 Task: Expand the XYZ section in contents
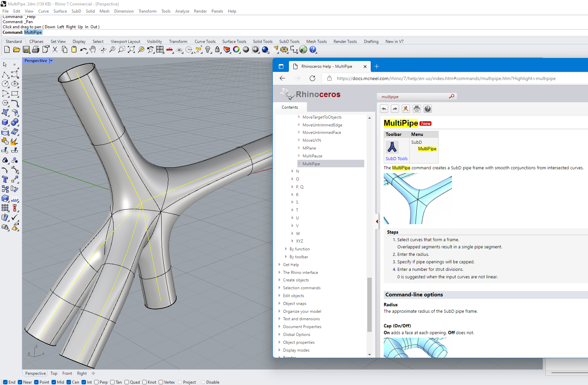292,241
